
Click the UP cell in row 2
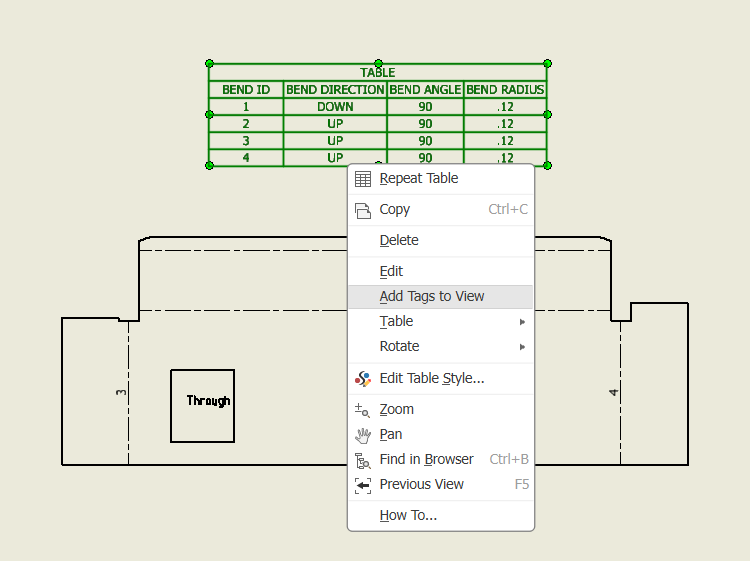(335, 124)
